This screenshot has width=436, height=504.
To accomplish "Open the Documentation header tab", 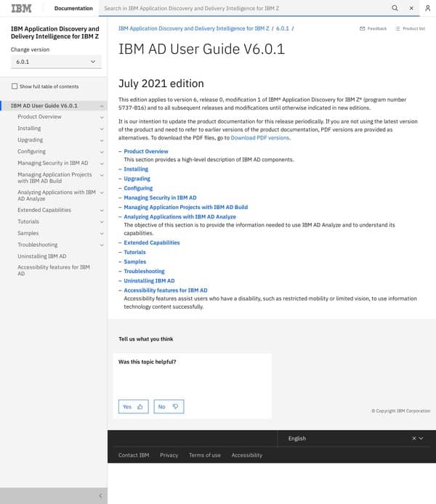I will (x=73, y=8).
